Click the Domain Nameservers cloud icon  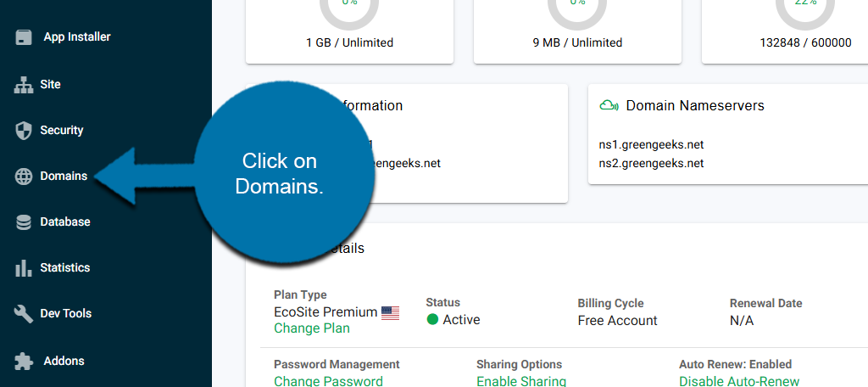pos(608,106)
